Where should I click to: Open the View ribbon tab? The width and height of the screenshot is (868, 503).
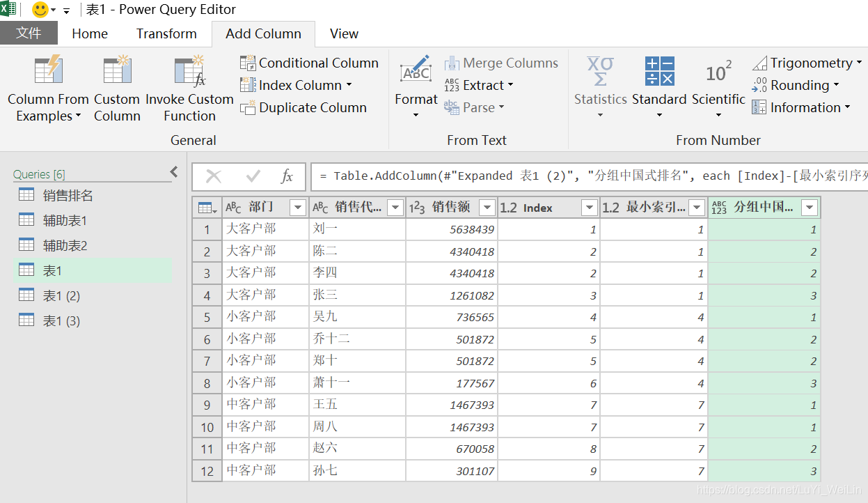(x=344, y=33)
